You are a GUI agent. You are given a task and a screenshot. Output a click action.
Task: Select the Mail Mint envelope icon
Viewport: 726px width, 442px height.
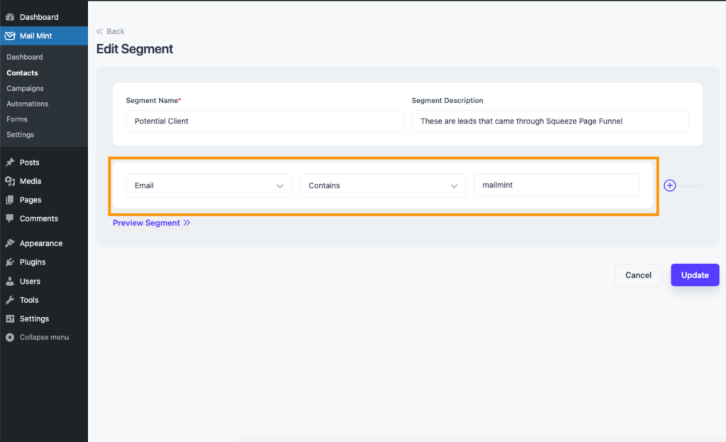tap(10, 36)
